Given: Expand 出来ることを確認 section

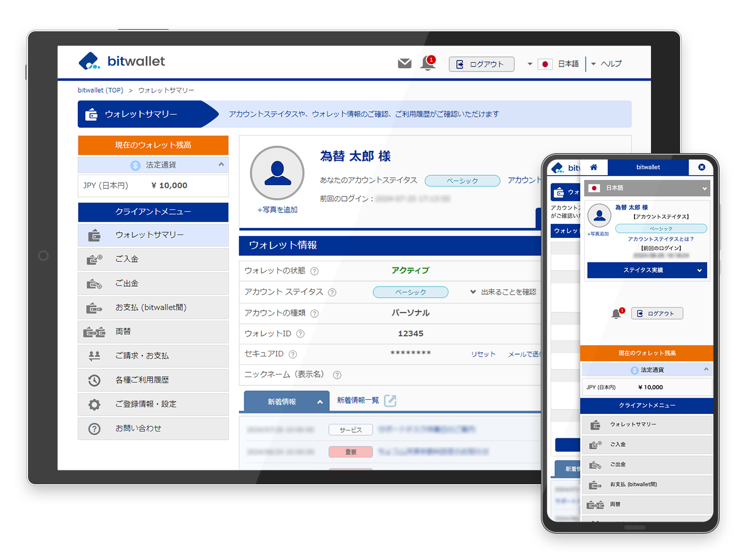Looking at the screenshot, I should tap(503, 292).
